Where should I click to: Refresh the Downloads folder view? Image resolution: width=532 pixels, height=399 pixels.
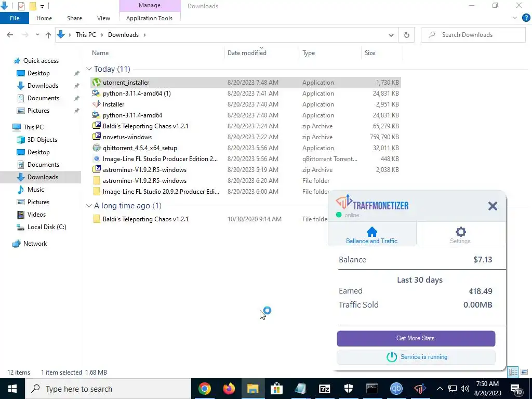tap(406, 35)
